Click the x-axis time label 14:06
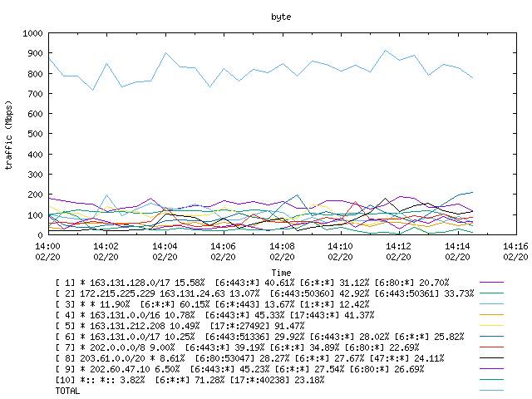Screen dimensions: 532x399 224,246
